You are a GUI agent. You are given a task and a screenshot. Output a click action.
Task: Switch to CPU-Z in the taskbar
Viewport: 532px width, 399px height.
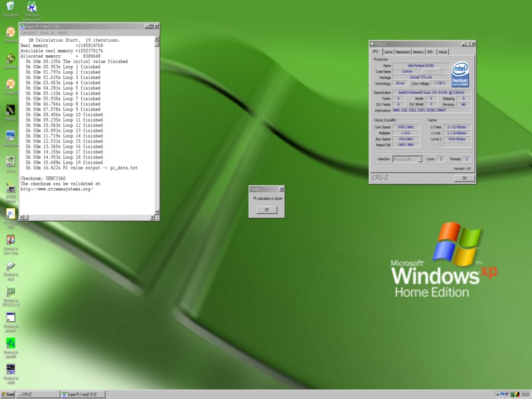point(38,394)
